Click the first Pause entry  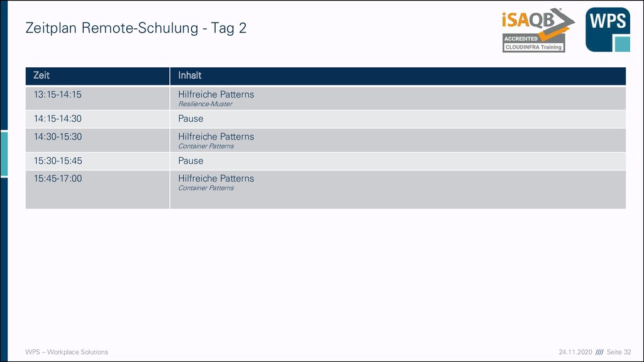pyautogui.click(x=191, y=119)
